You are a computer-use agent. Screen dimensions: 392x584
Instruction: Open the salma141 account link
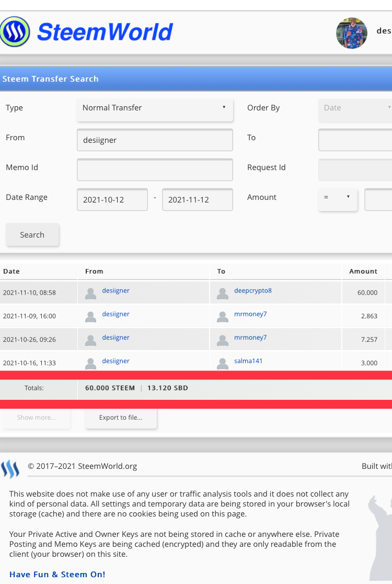pyautogui.click(x=248, y=361)
